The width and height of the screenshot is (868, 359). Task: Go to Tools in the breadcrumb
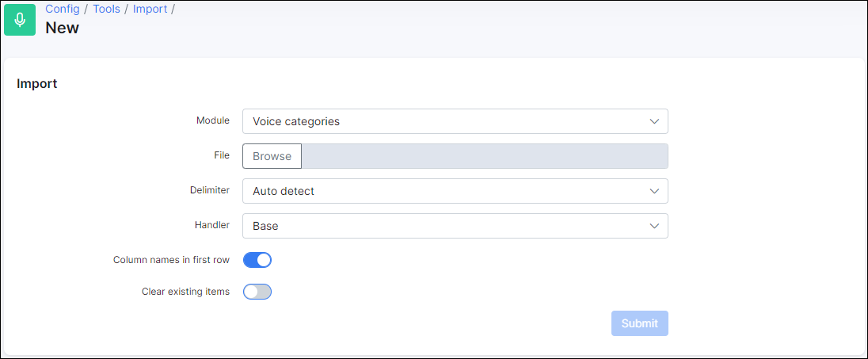pyautogui.click(x=106, y=9)
